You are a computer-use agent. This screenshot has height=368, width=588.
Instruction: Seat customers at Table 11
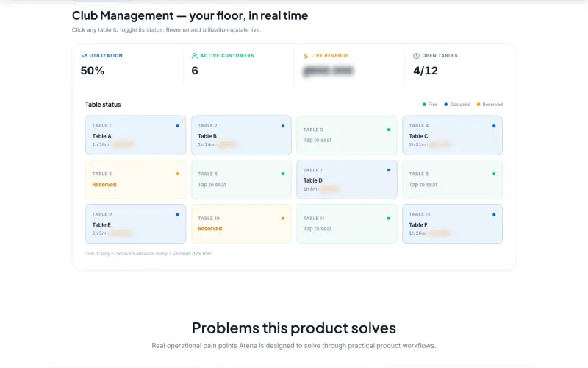[x=346, y=224]
